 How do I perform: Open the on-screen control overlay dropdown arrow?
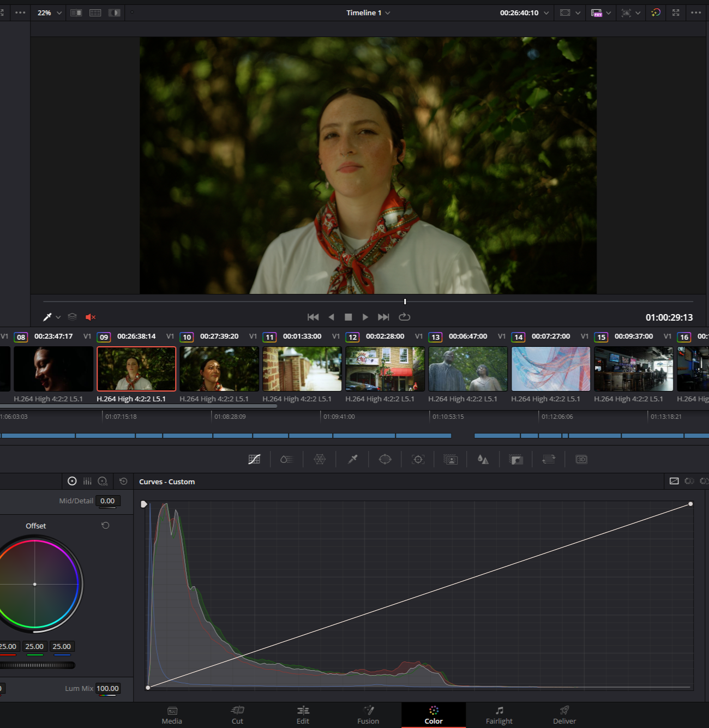pyautogui.click(x=638, y=13)
